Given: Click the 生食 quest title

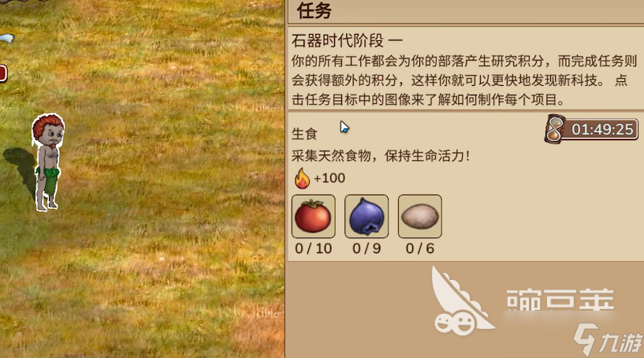Looking at the screenshot, I should [304, 133].
